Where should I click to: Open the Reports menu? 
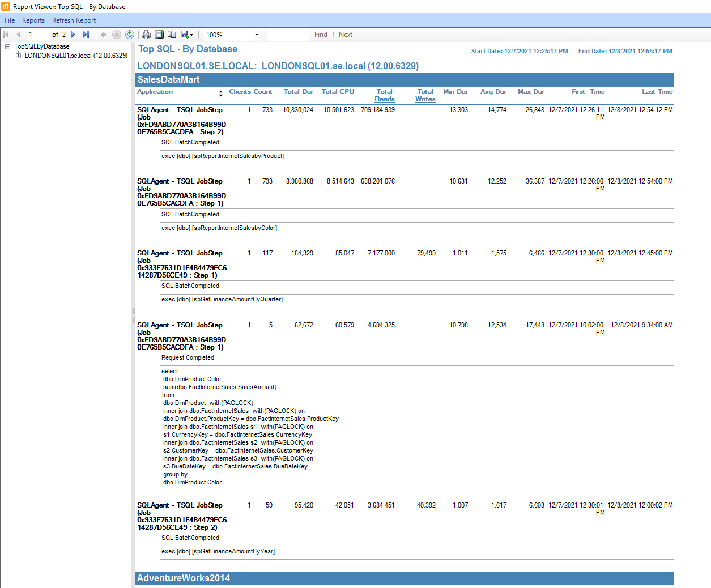coord(33,20)
